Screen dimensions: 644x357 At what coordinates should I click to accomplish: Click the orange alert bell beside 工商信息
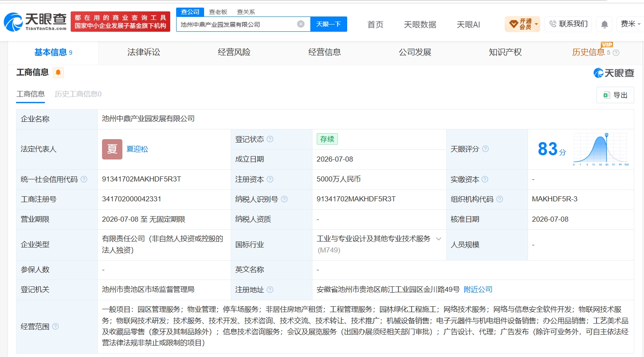point(58,72)
